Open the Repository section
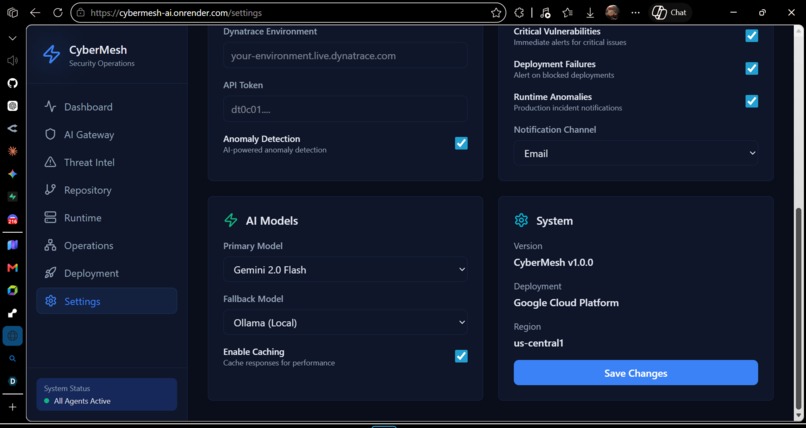This screenshot has width=806, height=428. point(107,190)
